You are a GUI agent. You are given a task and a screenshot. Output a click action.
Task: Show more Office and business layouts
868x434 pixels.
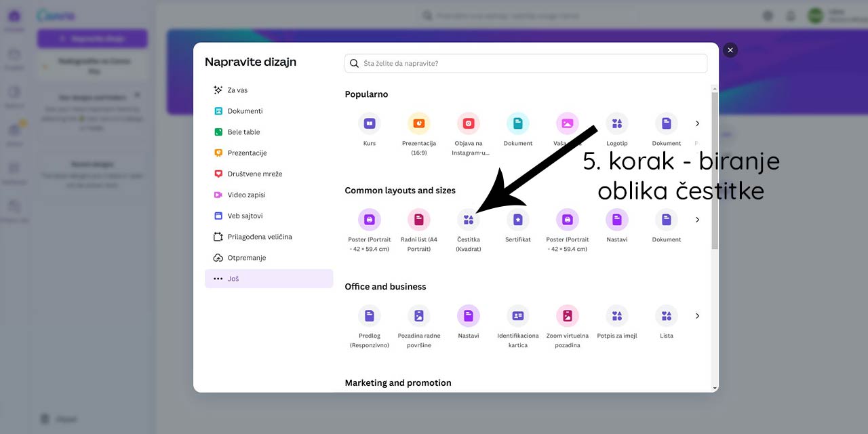pyautogui.click(x=697, y=315)
